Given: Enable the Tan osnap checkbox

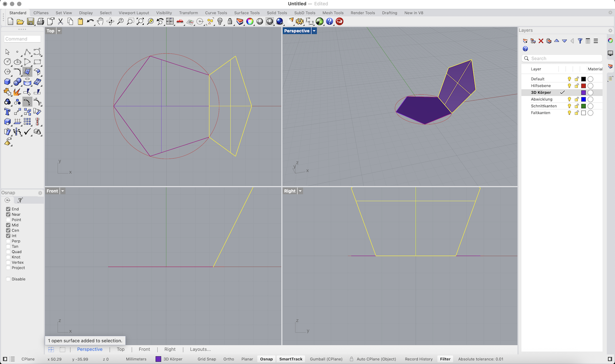Looking at the screenshot, I should (x=8, y=247).
